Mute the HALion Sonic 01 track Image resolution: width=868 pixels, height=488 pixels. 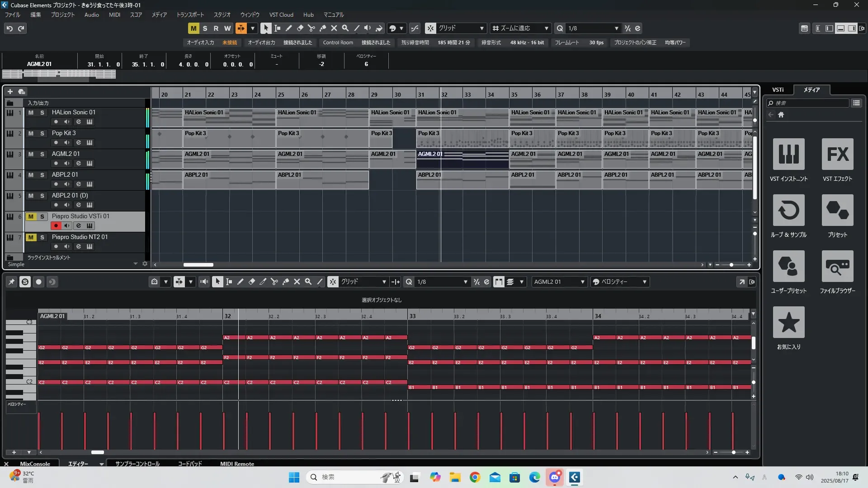point(31,113)
